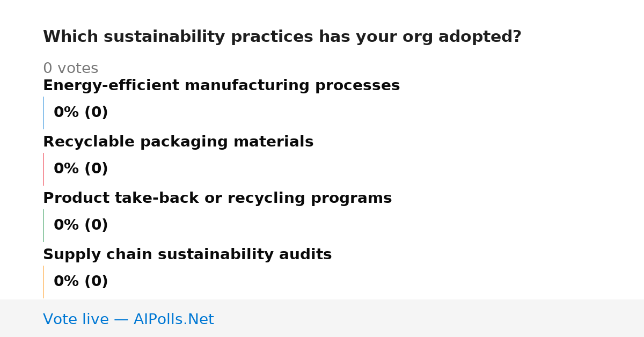This screenshot has width=644, height=337.
Task: Click 0% (0) result under Supply chain audits
Action: click(x=81, y=282)
